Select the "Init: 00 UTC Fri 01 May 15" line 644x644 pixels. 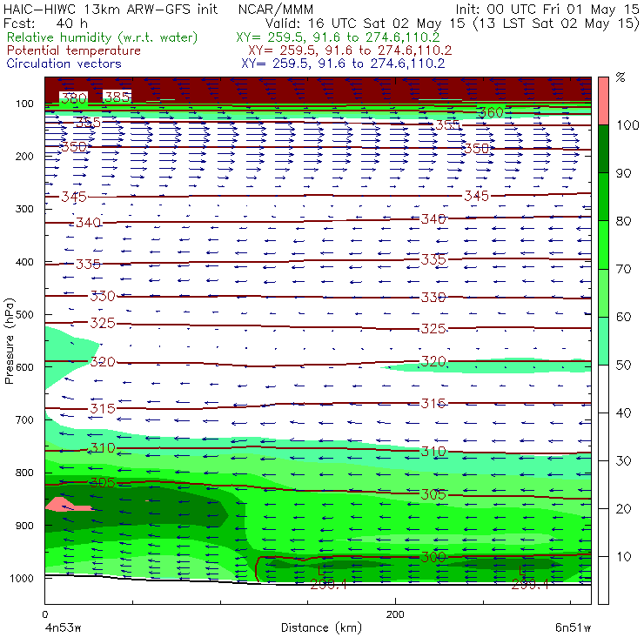(547, 10)
